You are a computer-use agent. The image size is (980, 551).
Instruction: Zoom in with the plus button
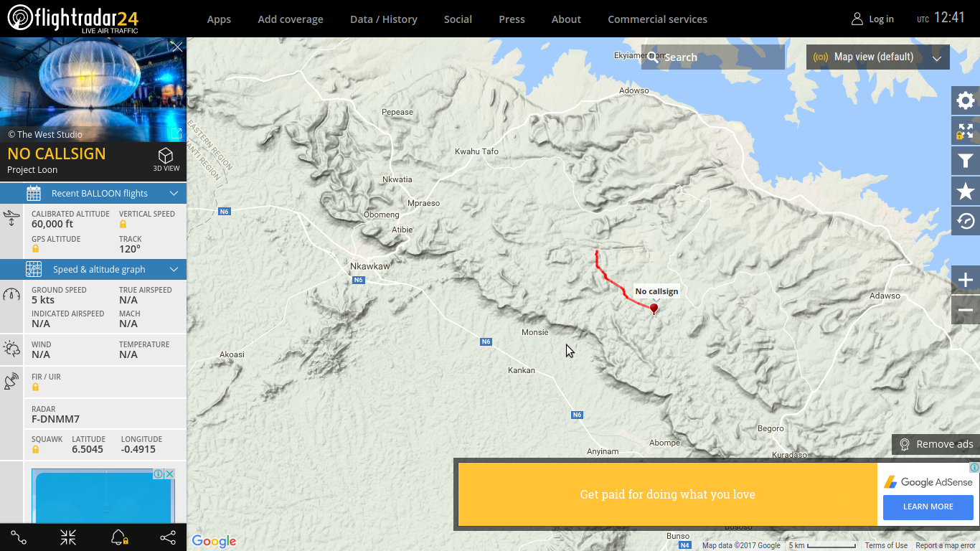tap(966, 280)
